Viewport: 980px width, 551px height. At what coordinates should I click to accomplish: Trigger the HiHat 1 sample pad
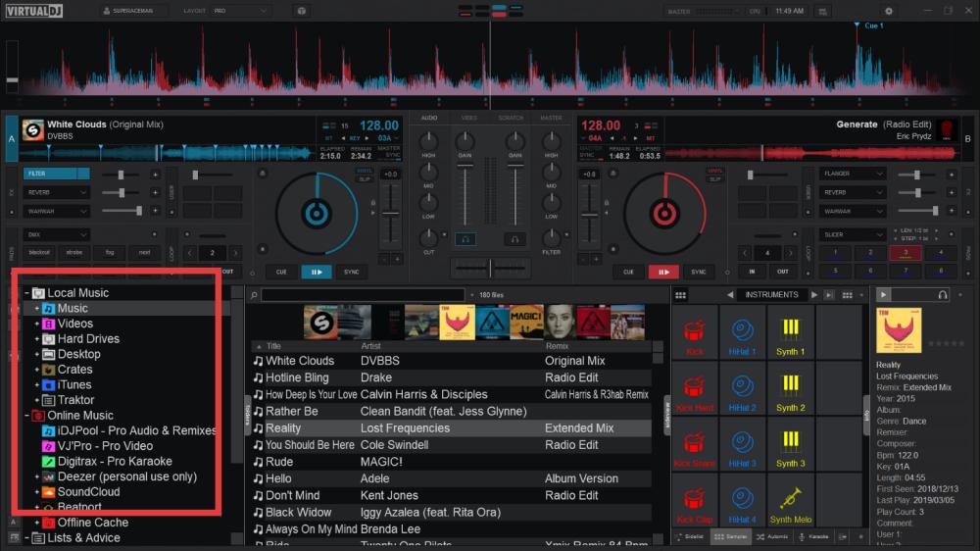742,333
